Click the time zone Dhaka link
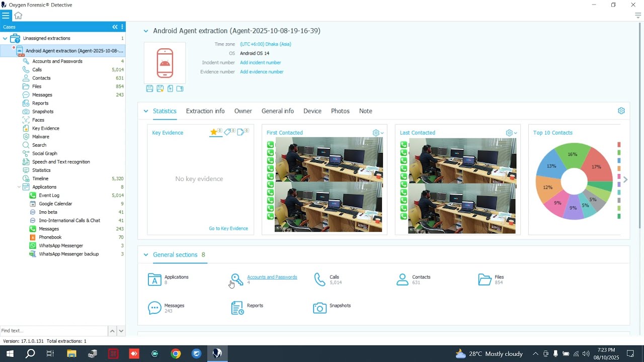The image size is (644, 362). tap(266, 44)
